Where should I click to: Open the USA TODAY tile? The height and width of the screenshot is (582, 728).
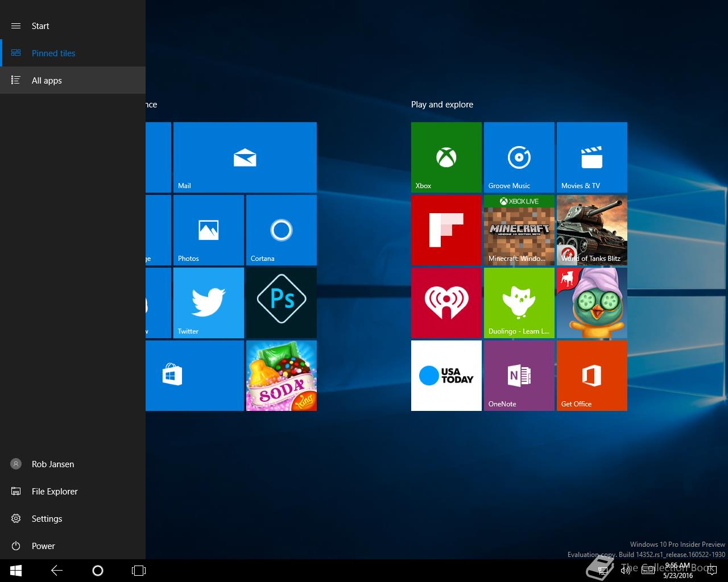446,376
